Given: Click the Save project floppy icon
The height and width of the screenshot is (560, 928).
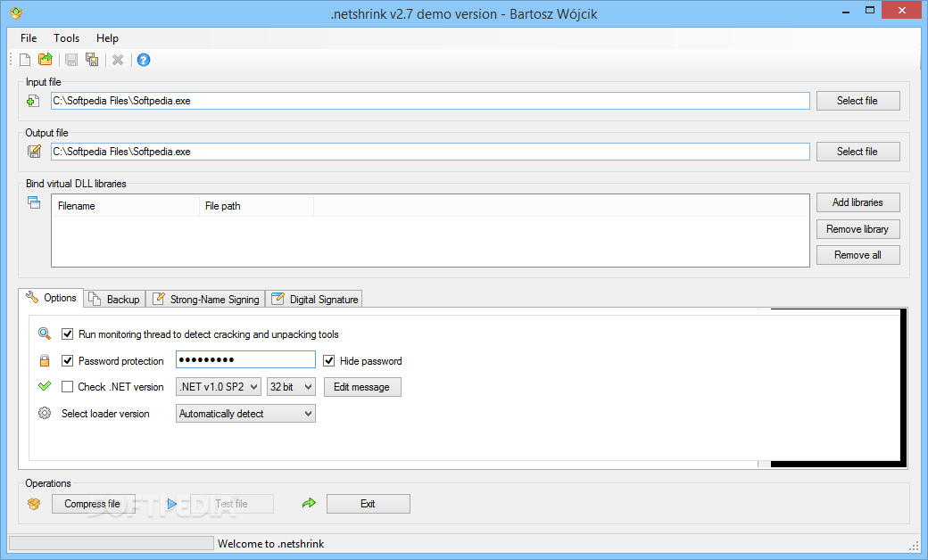Looking at the screenshot, I should [71, 60].
